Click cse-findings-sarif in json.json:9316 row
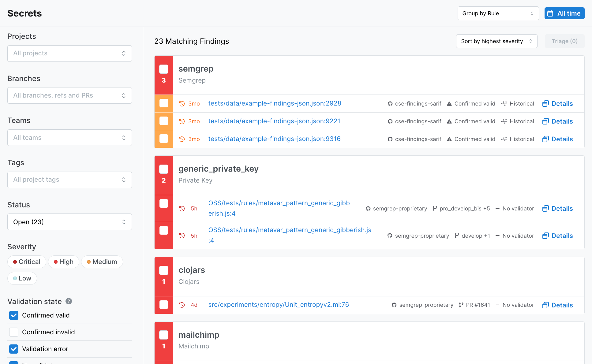The height and width of the screenshot is (364, 592). [x=418, y=139]
